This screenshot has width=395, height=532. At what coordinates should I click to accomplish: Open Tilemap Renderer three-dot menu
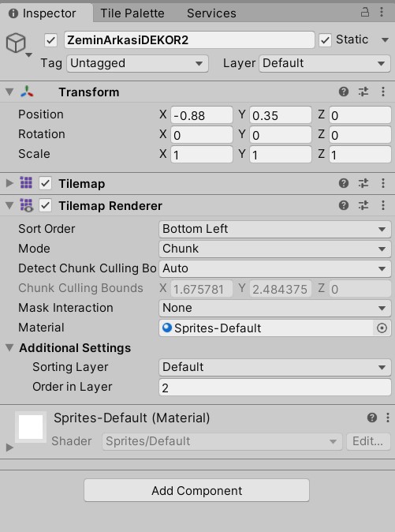pyautogui.click(x=383, y=205)
